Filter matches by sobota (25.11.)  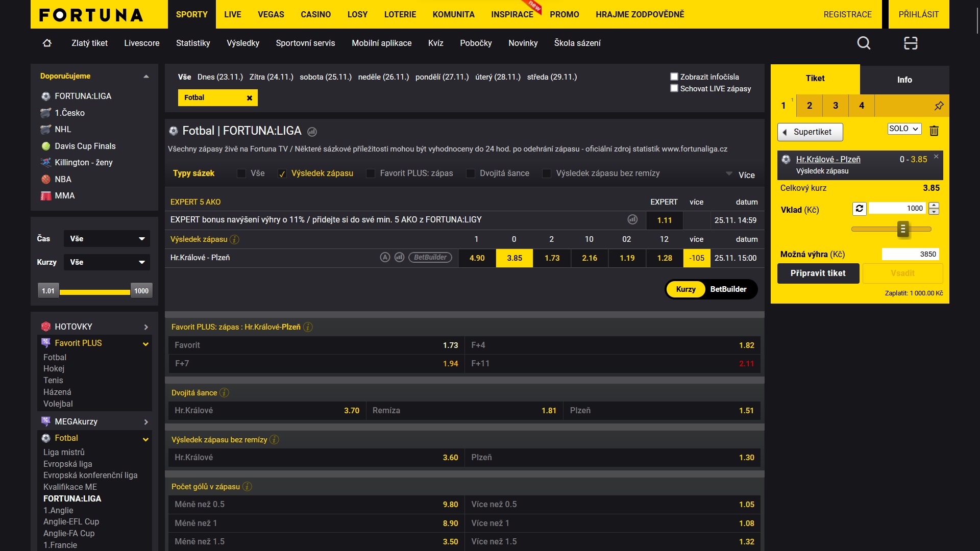click(326, 77)
